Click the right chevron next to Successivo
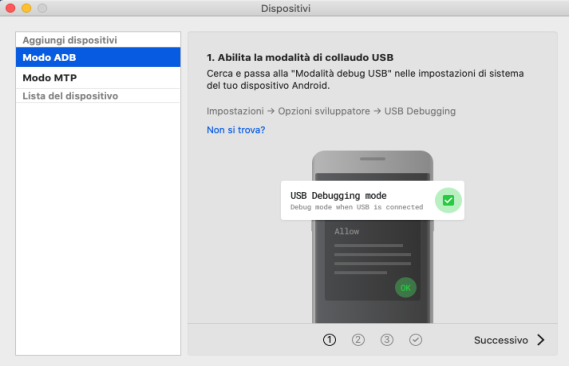This screenshot has height=366, width=569. [541, 340]
